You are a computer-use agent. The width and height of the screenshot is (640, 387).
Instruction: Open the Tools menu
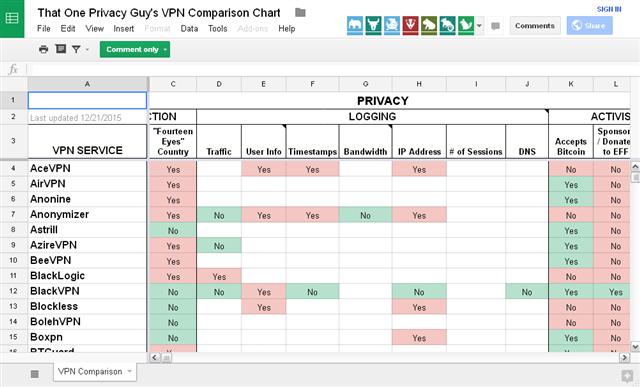click(x=217, y=29)
